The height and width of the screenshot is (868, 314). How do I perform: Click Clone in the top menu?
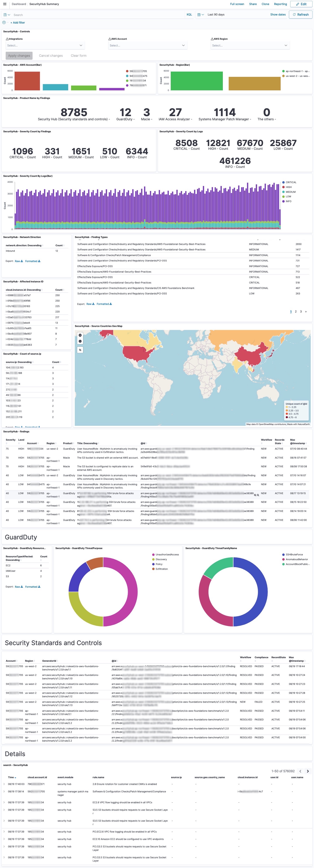265,4
